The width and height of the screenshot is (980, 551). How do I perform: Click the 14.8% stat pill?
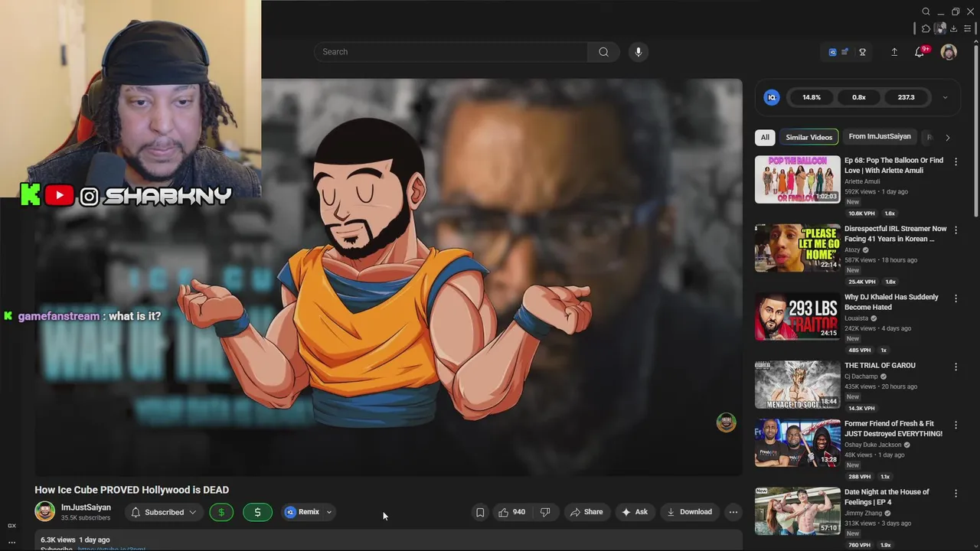point(812,97)
